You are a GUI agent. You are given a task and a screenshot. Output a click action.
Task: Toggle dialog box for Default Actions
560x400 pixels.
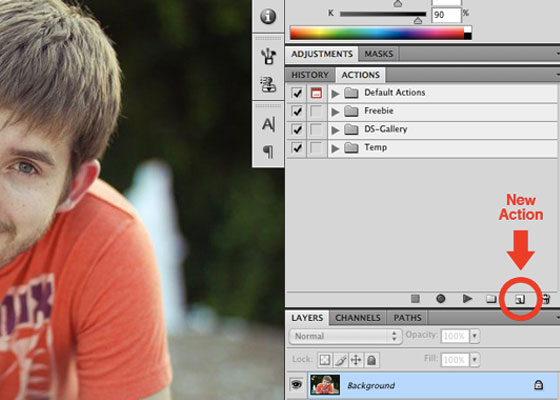[316, 93]
